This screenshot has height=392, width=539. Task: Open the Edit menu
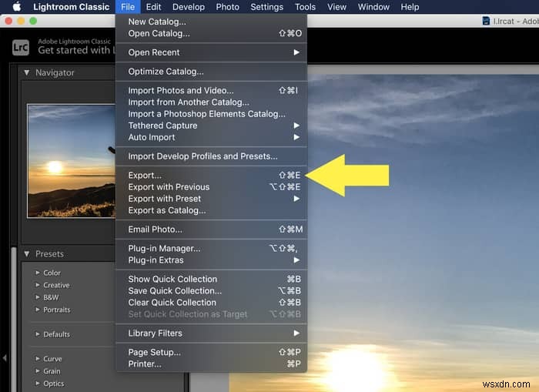click(153, 7)
